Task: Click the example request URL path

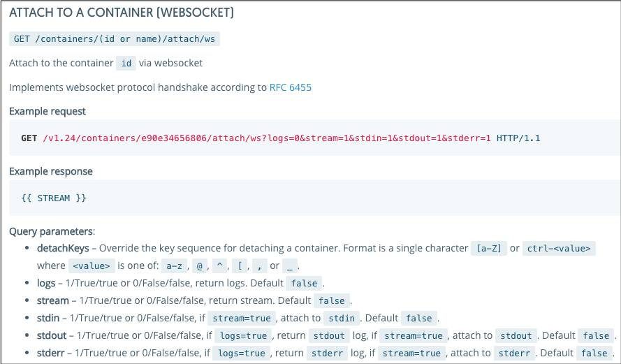Action: coord(267,138)
